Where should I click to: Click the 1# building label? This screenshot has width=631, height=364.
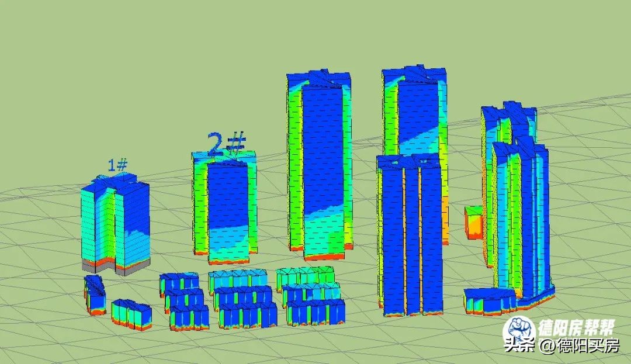117,165
